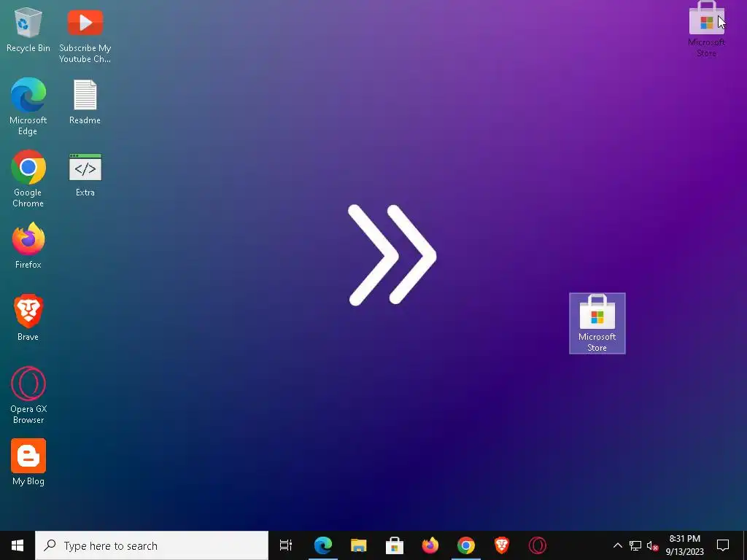Select the My Blog desktop shortcut

[28, 462]
